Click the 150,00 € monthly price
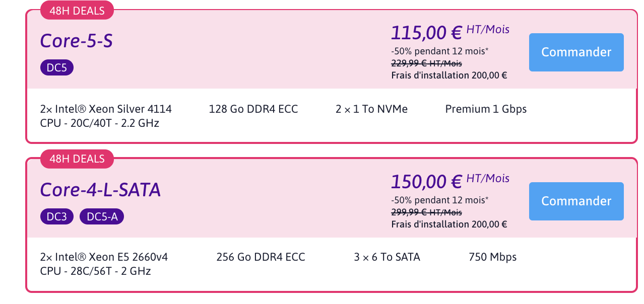Image resolution: width=644 pixels, height=304 pixels. (426, 181)
